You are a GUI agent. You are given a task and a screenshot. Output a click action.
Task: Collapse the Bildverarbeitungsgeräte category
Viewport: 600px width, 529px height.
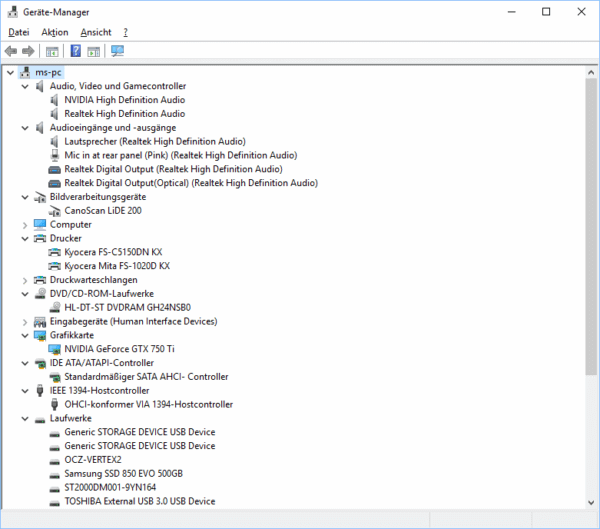25,197
